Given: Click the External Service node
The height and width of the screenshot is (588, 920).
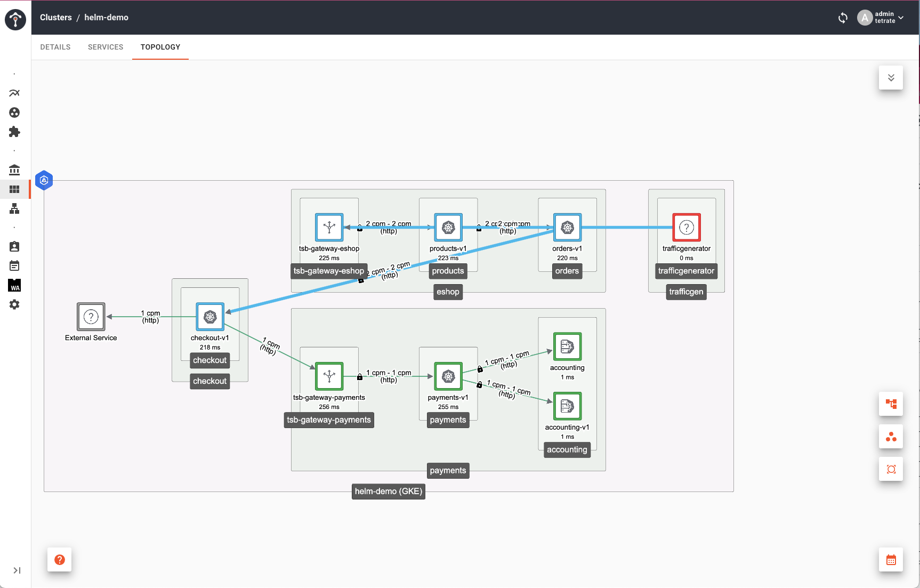Looking at the screenshot, I should (x=91, y=317).
